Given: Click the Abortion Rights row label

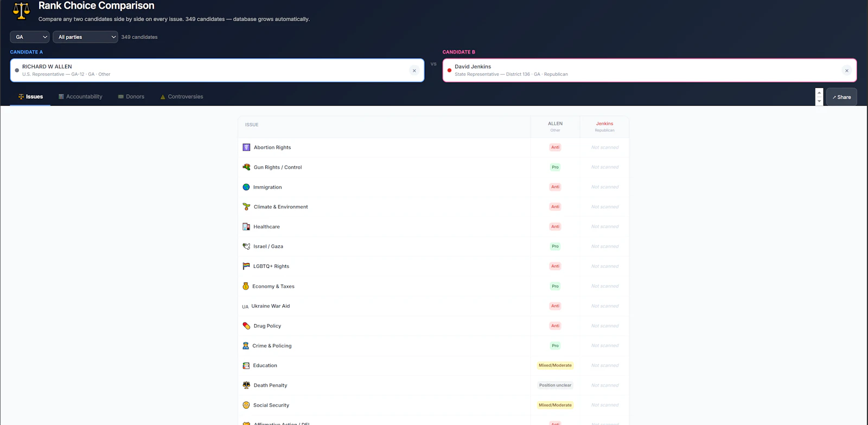Looking at the screenshot, I should 272,147.
